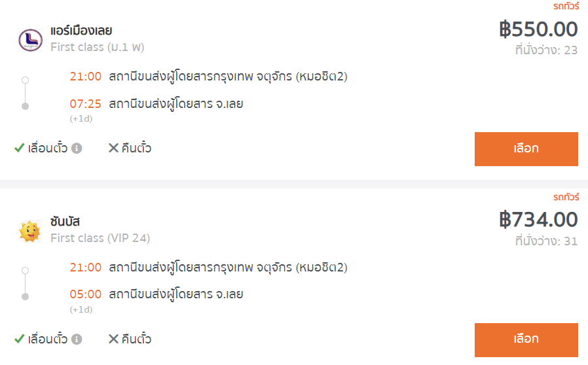Click the ซันบัส operator name

[65, 222]
